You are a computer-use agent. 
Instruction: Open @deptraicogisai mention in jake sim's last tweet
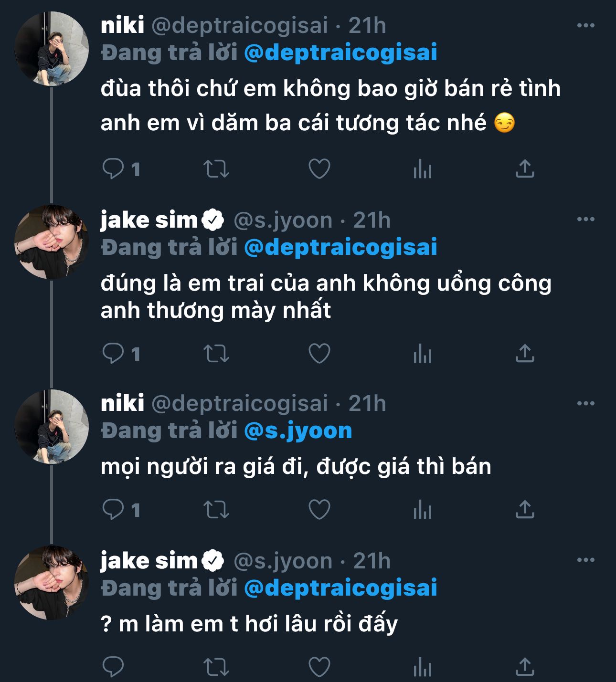click(340, 588)
